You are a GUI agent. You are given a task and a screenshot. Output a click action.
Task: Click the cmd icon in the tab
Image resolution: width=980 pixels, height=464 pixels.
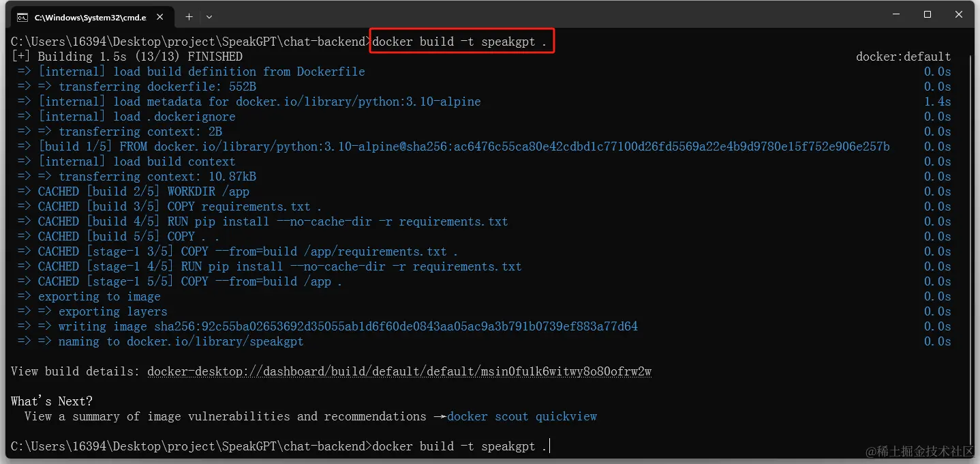point(23,16)
